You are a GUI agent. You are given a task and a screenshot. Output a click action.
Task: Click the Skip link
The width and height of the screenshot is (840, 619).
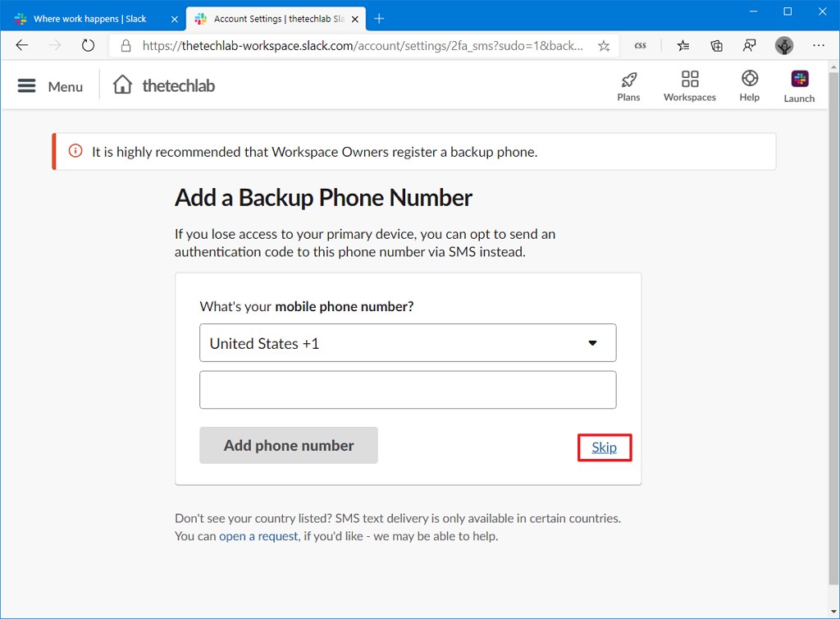pos(605,447)
